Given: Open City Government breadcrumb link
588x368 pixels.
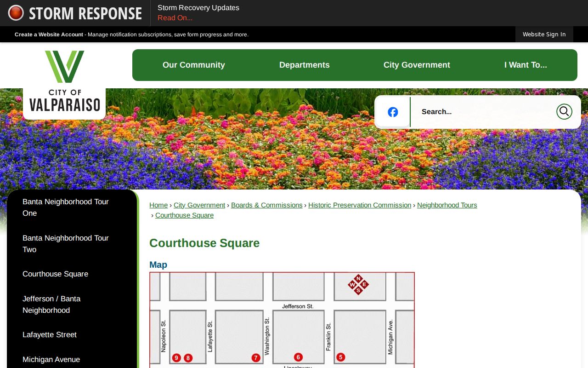Looking at the screenshot, I should click(x=199, y=205).
